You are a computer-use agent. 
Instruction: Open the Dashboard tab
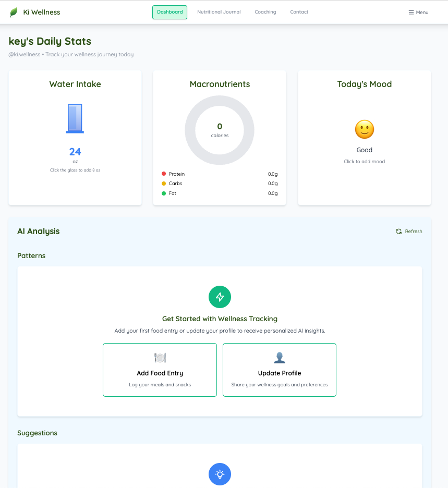point(169,12)
